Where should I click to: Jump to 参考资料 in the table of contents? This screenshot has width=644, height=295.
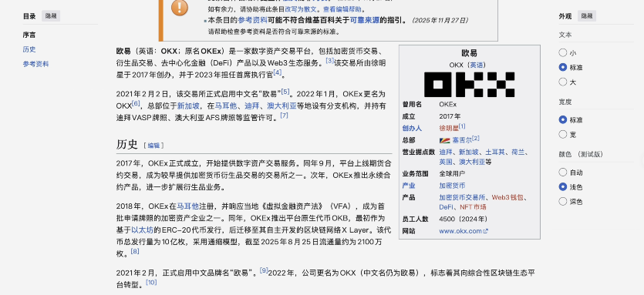(x=35, y=64)
